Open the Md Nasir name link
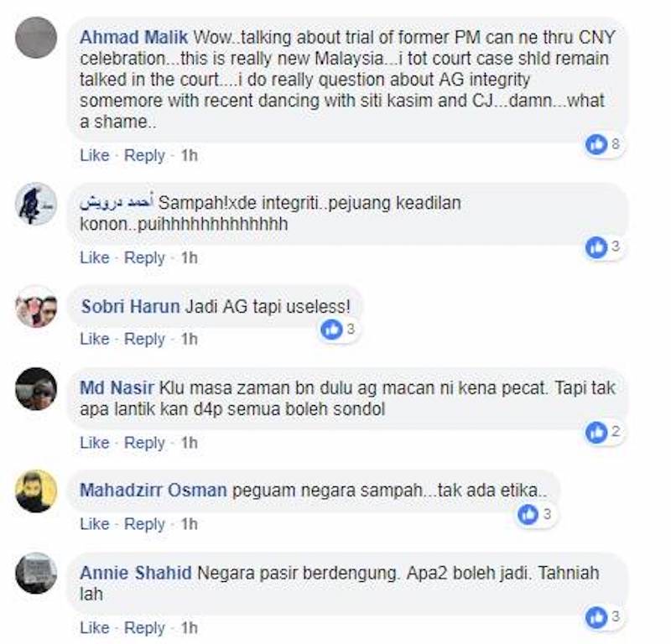 117,388
